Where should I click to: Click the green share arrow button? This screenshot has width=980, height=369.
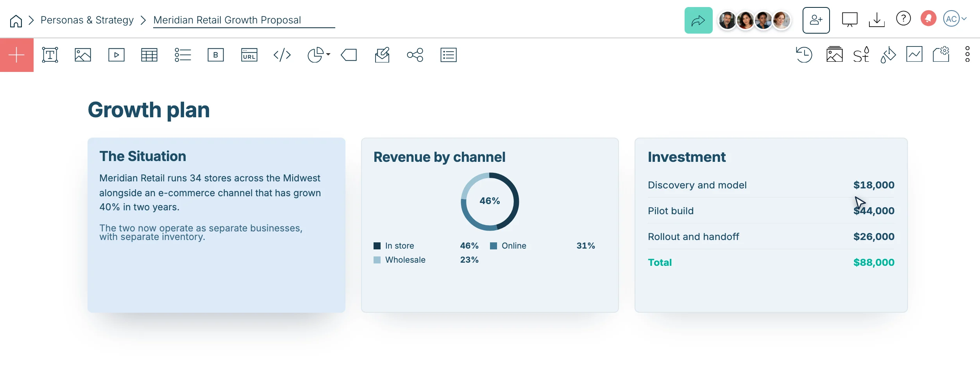(x=699, y=20)
